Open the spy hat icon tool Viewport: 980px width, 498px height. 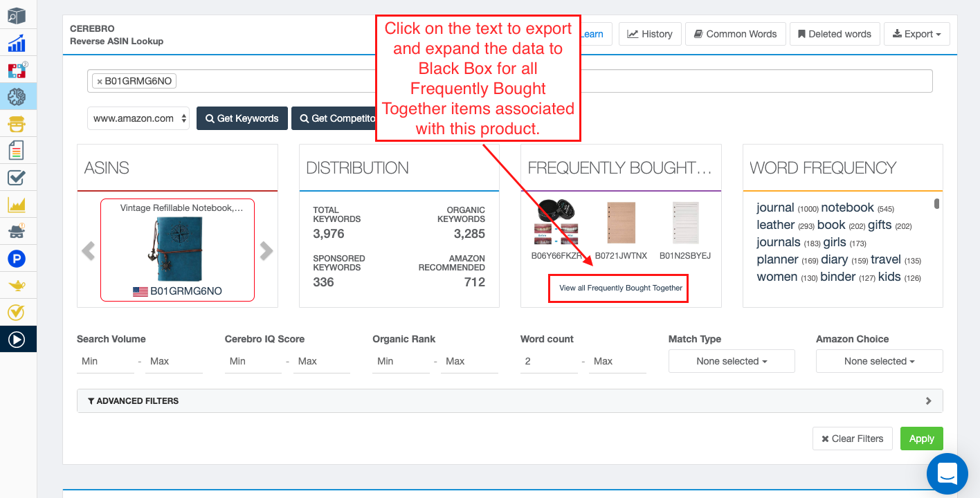(x=17, y=232)
